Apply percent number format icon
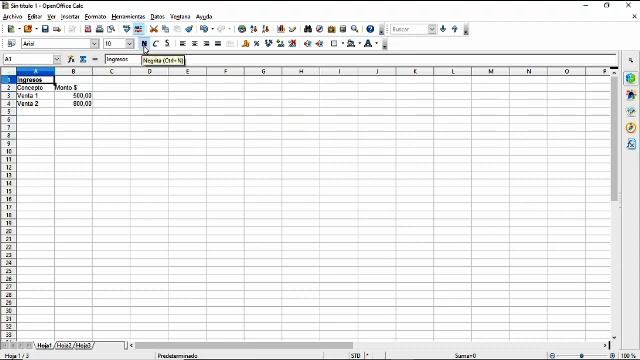Viewport: 640px width, 360px height. click(257, 43)
